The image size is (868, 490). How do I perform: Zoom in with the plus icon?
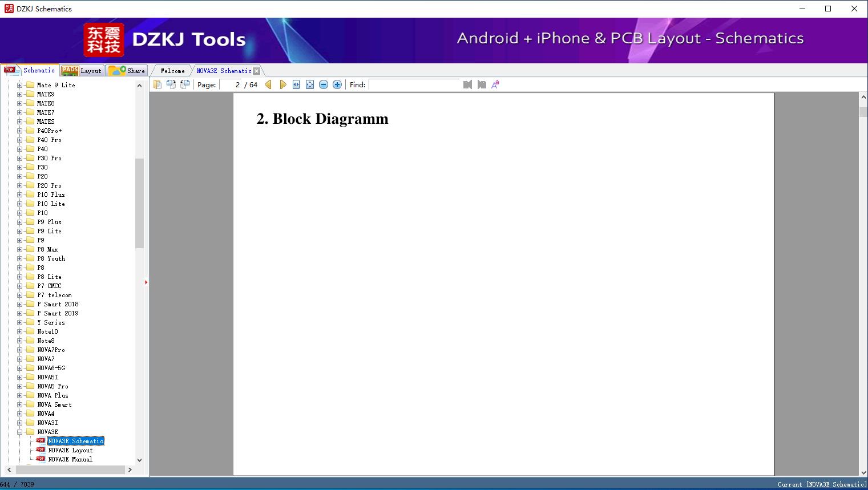[337, 84]
